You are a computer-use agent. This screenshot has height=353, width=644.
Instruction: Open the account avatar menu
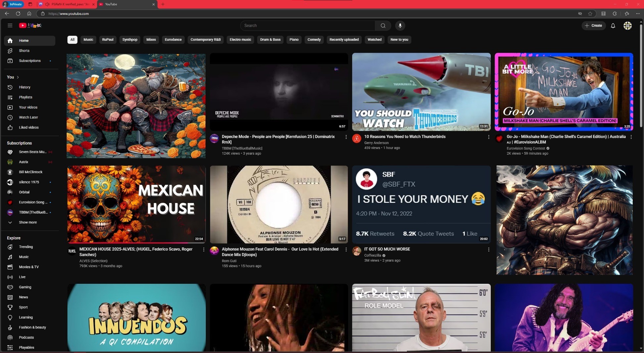pyautogui.click(x=627, y=25)
